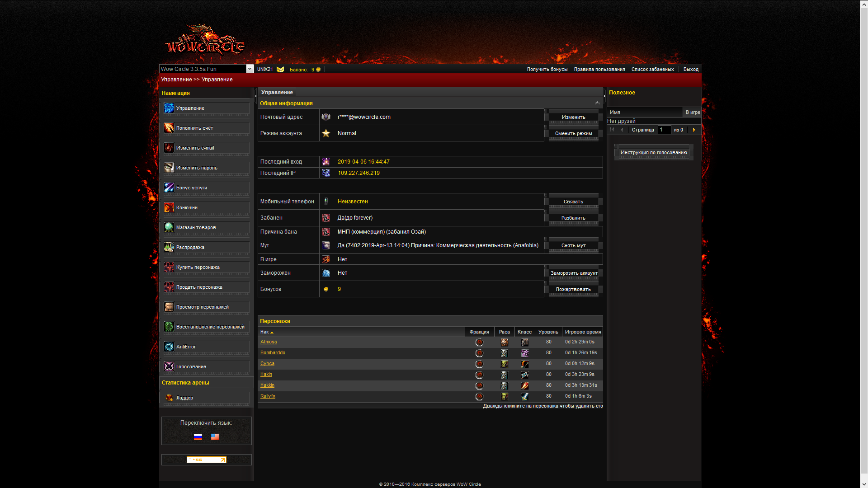
Task: Click the friends list page number field
Action: (664, 130)
